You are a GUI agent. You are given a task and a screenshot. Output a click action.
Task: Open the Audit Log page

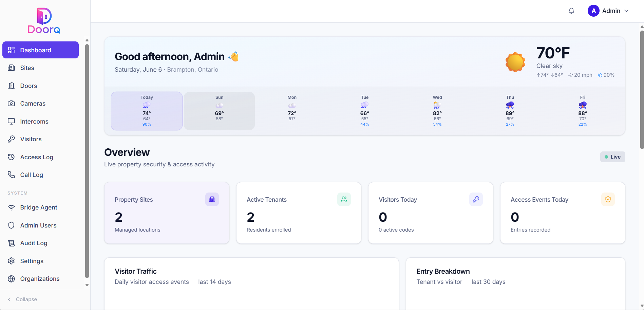(x=41, y=243)
